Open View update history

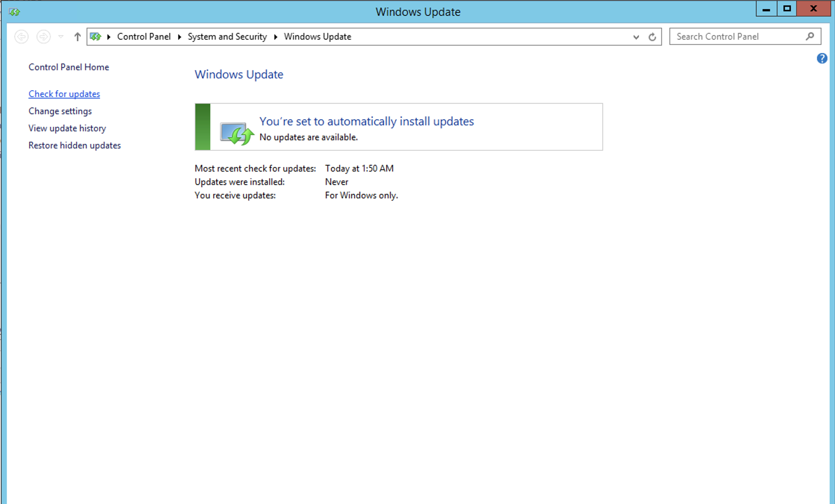(67, 128)
